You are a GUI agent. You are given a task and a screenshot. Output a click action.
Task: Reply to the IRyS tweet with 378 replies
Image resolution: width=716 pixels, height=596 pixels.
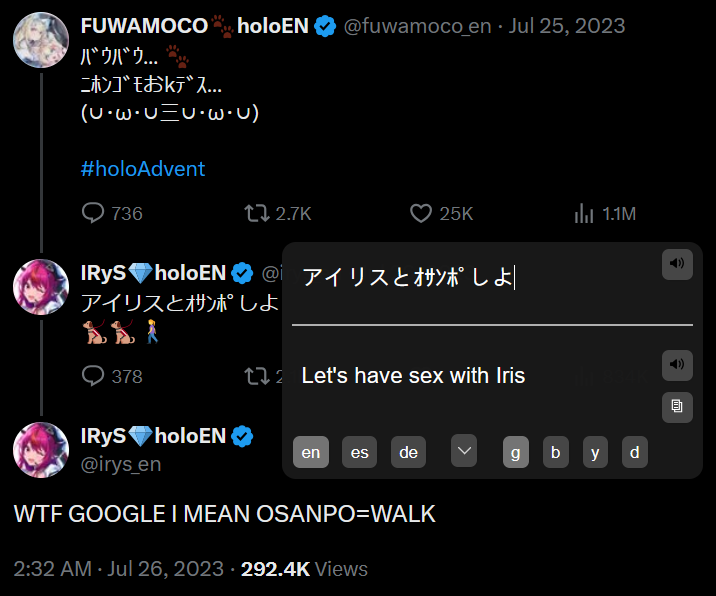[94, 376]
